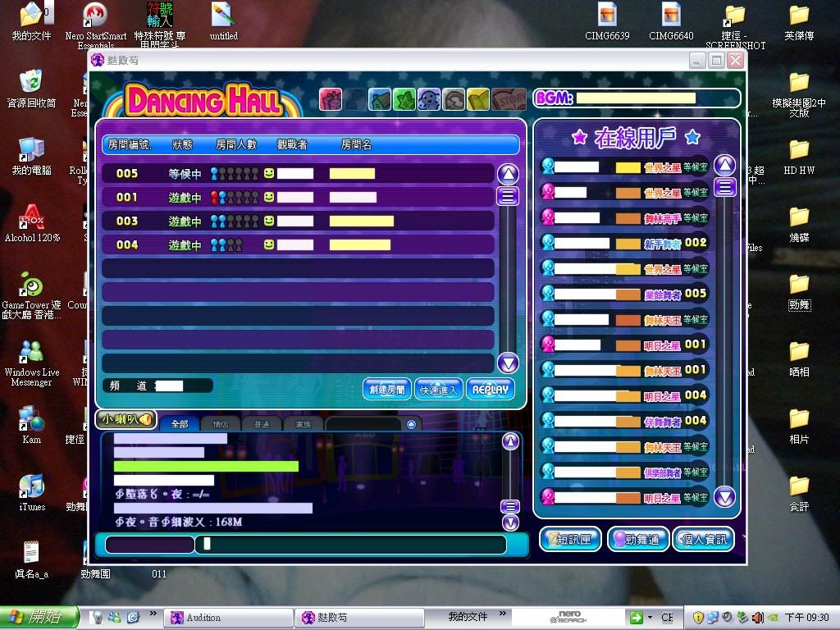Click the gray swirl toolbar icon
840x630 pixels.
click(454, 99)
